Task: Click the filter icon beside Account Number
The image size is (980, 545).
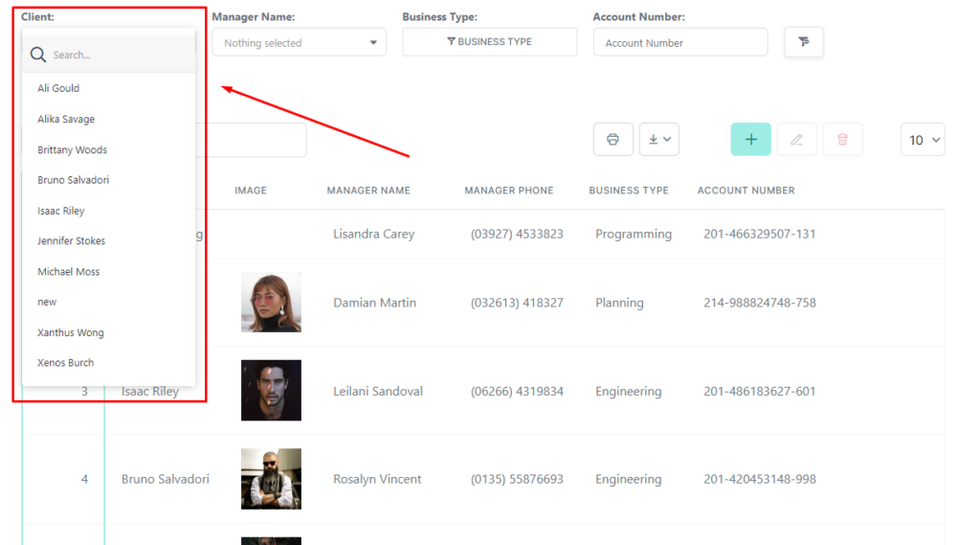Action: [x=803, y=42]
